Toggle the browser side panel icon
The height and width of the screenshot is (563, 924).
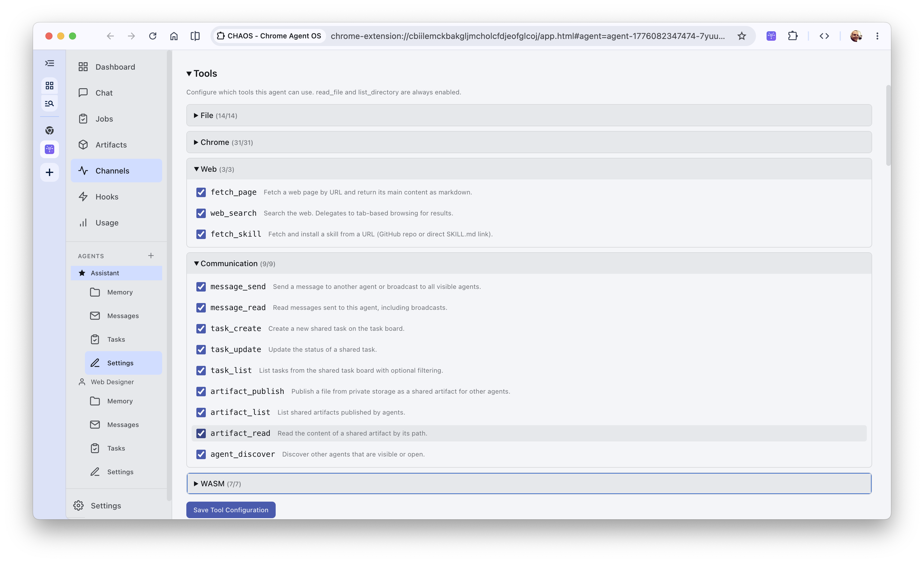pyautogui.click(x=195, y=36)
